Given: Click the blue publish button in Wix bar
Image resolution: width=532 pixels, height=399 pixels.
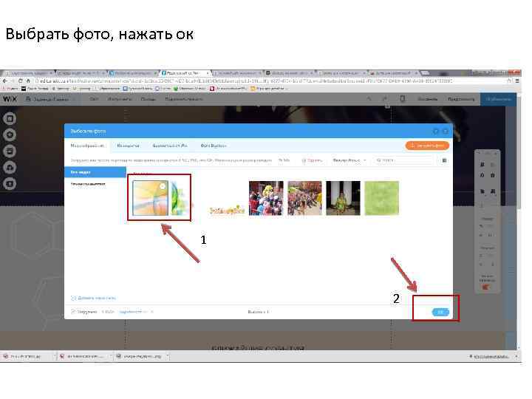Looking at the screenshot, I should [498, 99].
